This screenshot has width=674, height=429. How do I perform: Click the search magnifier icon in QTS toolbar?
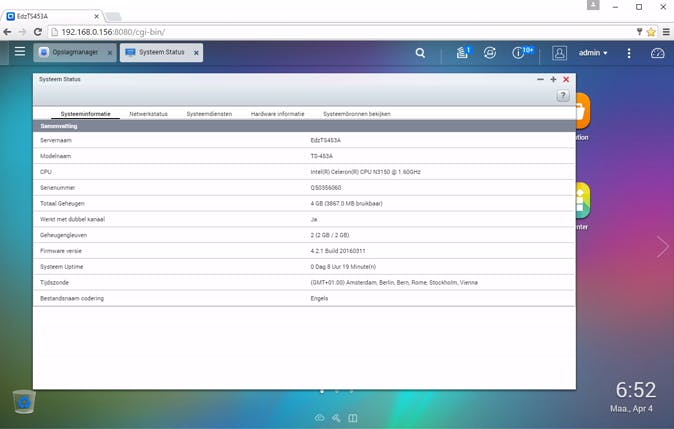pyautogui.click(x=420, y=53)
